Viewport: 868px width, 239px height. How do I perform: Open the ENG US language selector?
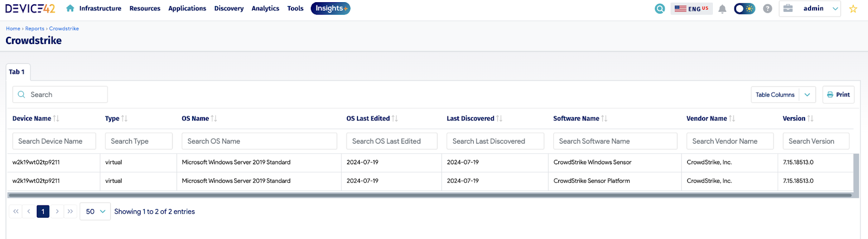[x=692, y=9]
